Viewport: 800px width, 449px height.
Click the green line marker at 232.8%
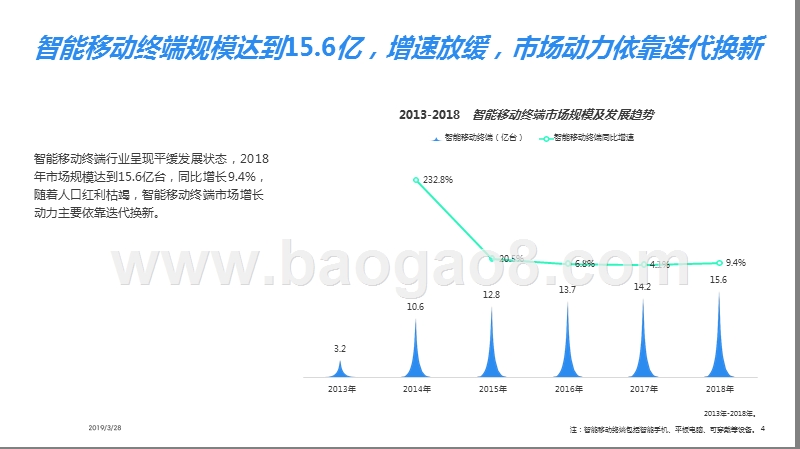tap(416, 180)
